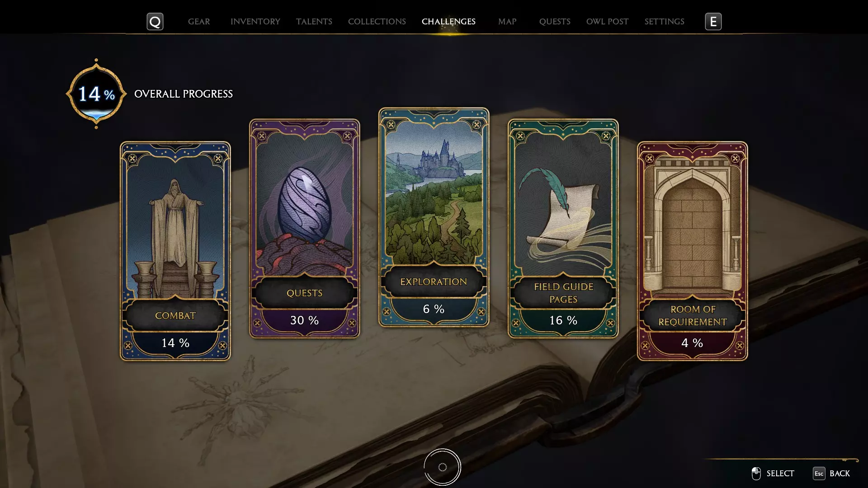Open the Settings tab
The height and width of the screenshot is (488, 868).
[x=664, y=22]
